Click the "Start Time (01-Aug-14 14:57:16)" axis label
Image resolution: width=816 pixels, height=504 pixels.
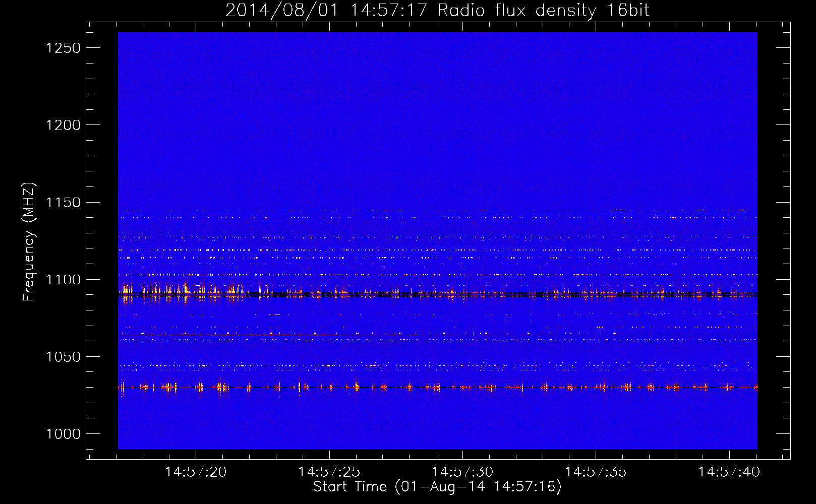tap(437, 487)
